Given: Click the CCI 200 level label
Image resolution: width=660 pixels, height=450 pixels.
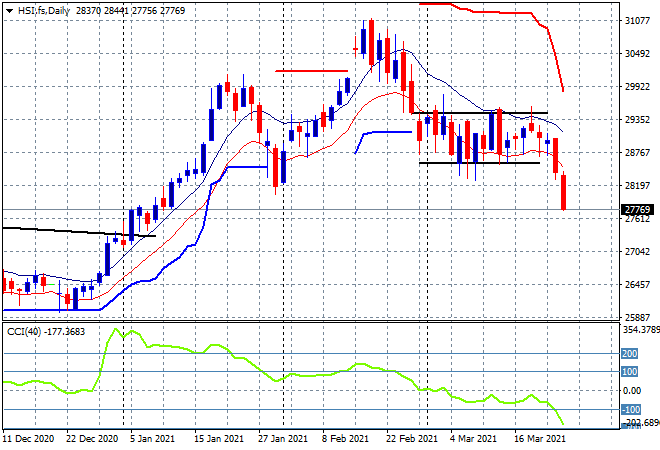Looking at the screenshot, I should pos(630,354).
